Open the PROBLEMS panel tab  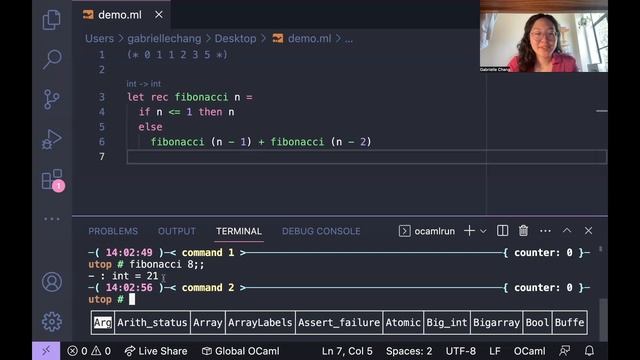113,231
